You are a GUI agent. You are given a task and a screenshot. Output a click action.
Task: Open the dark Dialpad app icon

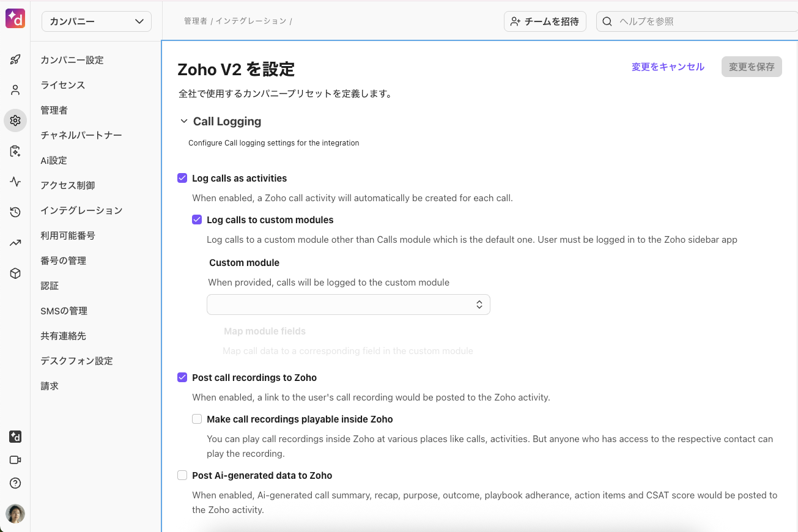point(15,437)
